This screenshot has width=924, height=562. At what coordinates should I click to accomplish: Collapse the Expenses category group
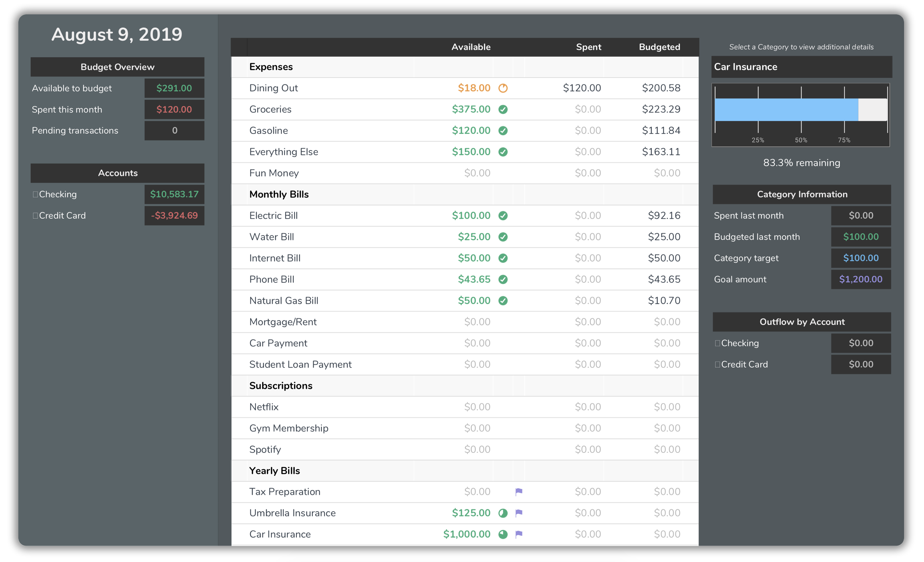pyautogui.click(x=271, y=67)
